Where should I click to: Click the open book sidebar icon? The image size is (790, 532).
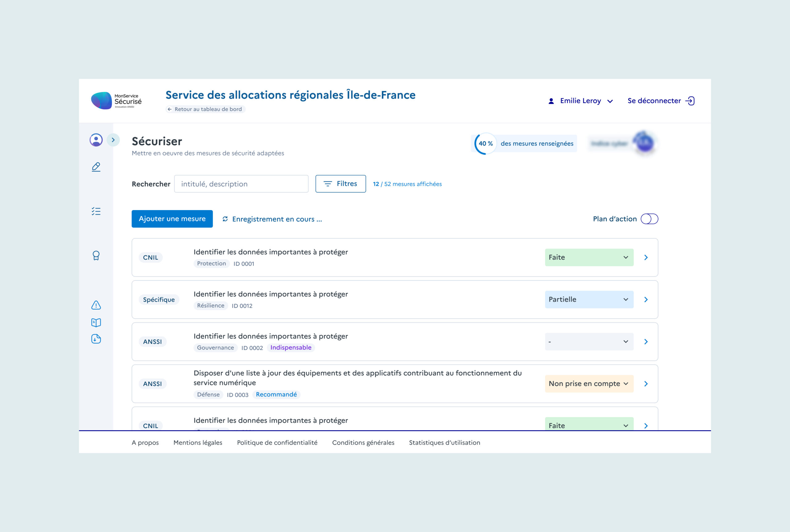coord(96,322)
